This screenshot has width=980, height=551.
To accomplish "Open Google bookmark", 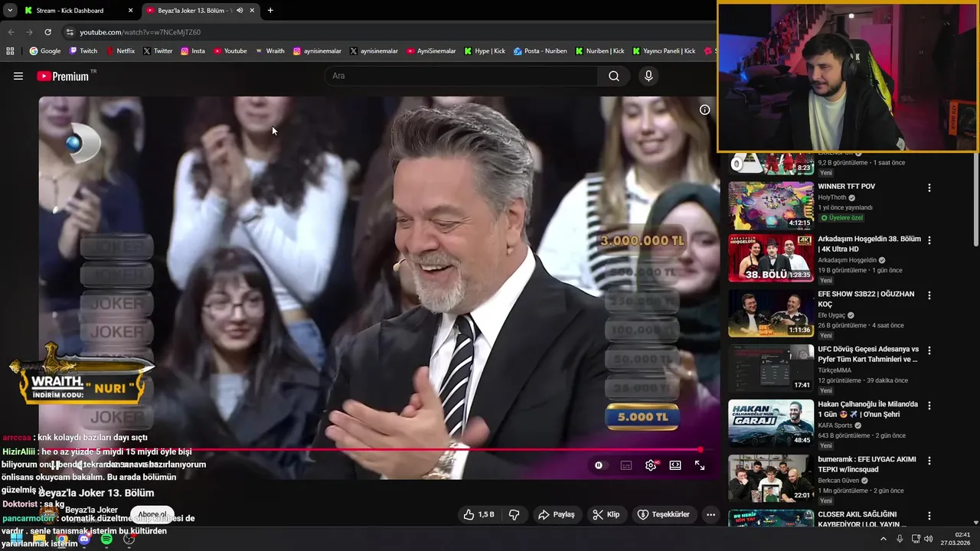I will point(45,51).
